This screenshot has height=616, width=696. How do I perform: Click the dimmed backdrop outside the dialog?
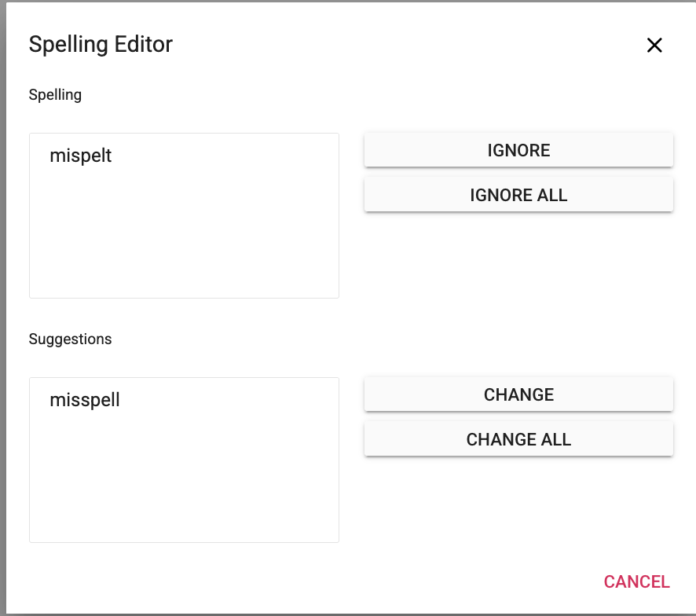coord(2,314)
